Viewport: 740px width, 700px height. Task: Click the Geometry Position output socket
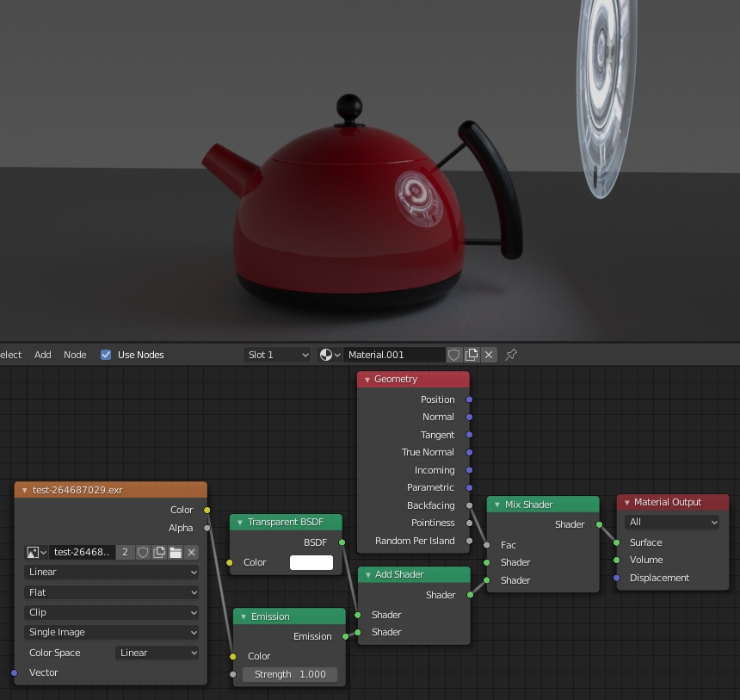pos(469,400)
